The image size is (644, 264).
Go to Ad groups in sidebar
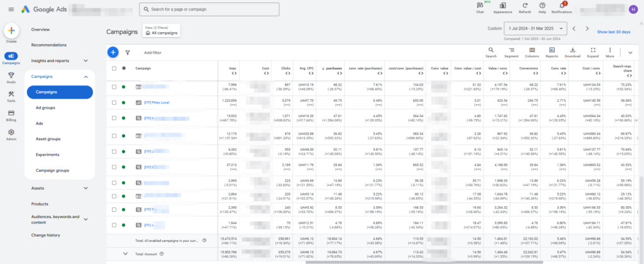(45, 107)
